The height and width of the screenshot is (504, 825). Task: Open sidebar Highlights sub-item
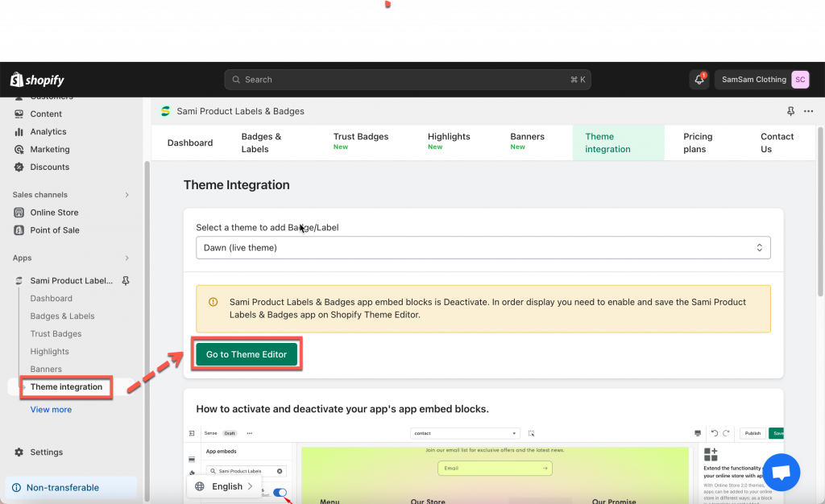point(49,352)
